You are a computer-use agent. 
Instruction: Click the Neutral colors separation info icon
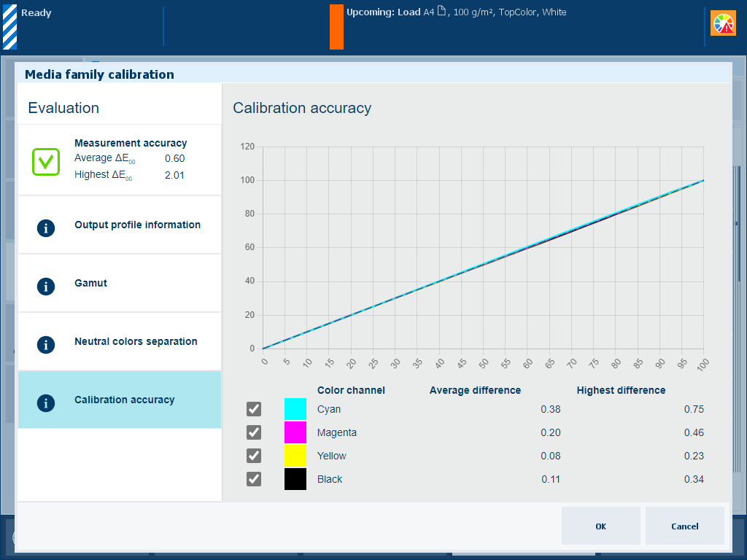pyautogui.click(x=46, y=345)
